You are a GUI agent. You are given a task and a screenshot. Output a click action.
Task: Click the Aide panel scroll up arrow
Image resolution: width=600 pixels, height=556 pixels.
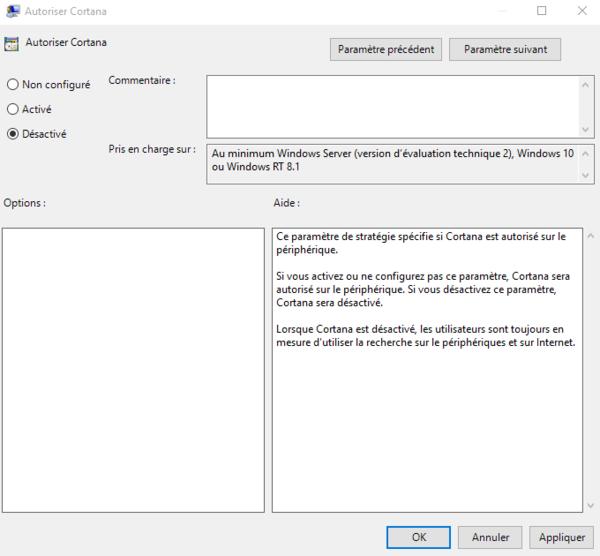click(590, 236)
